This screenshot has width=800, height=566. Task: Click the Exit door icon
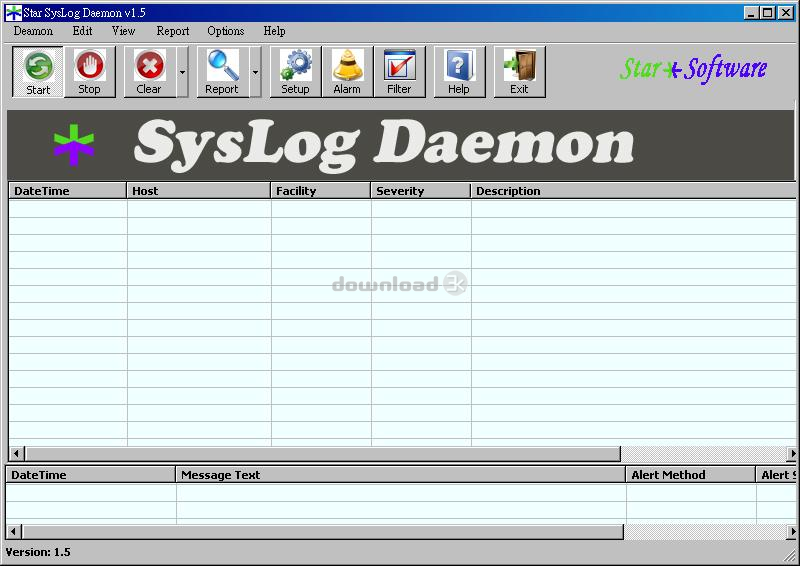tap(519, 72)
